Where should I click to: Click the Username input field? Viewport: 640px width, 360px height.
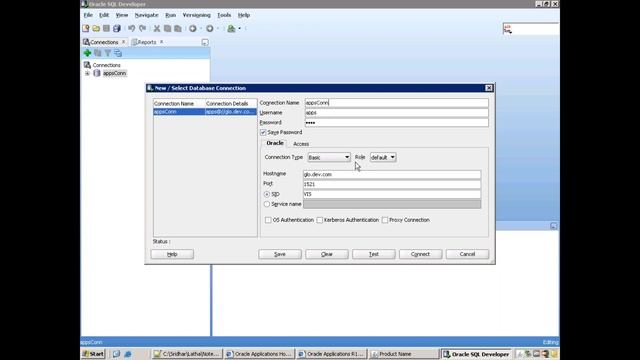(x=396, y=113)
